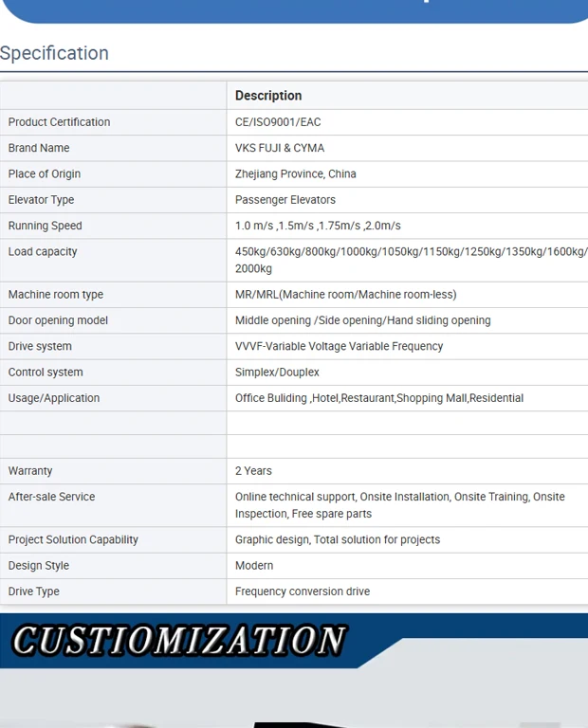This screenshot has width=588, height=728.
Task: Click the Usage/Application label
Action: coord(54,398)
